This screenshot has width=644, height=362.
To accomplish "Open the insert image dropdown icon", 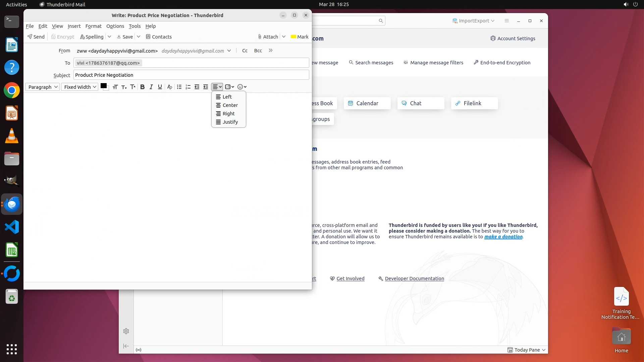I will click(x=230, y=87).
